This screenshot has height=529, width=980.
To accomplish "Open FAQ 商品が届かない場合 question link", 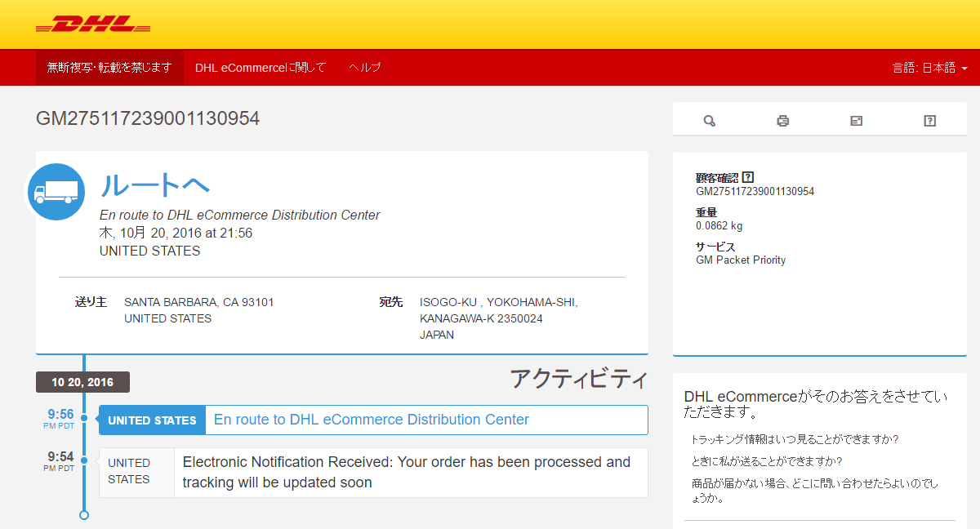I will click(815, 491).
